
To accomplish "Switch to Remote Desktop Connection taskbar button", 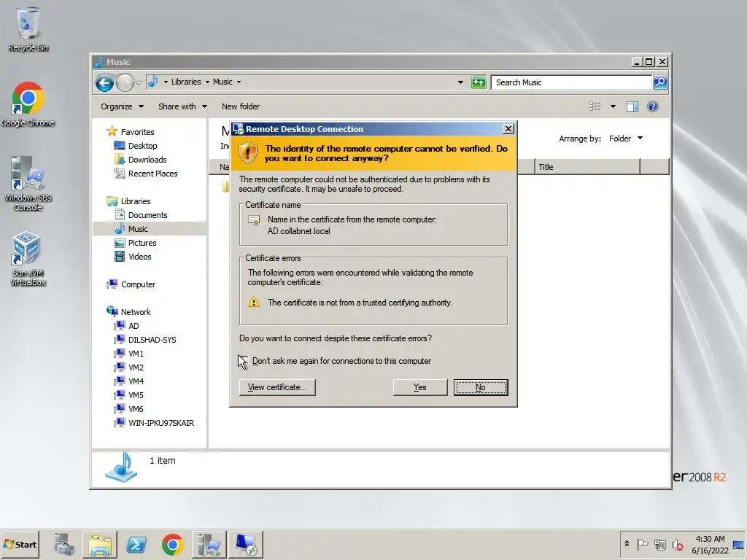I will point(246,545).
